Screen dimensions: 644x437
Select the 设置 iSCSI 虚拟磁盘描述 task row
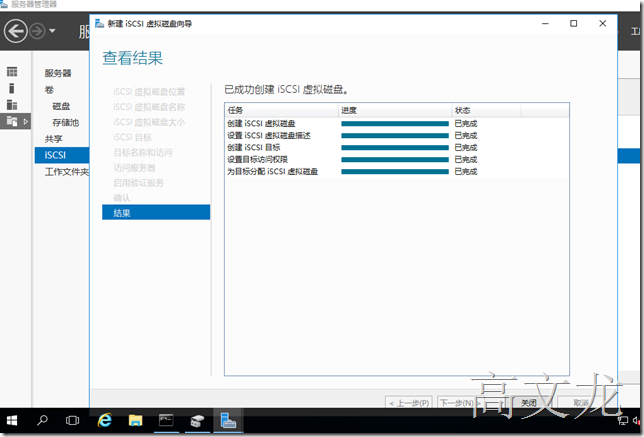click(397, 135)
